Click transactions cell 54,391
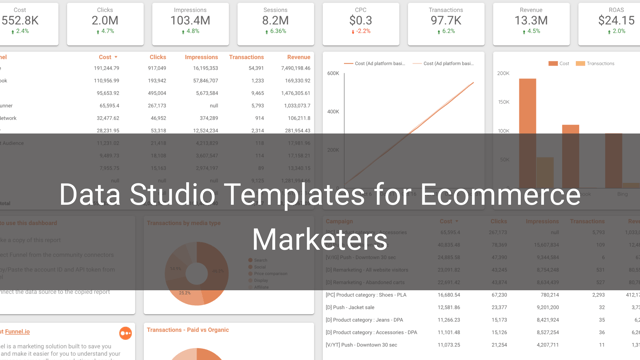640x360 pixels. click(x=256, y=68)
